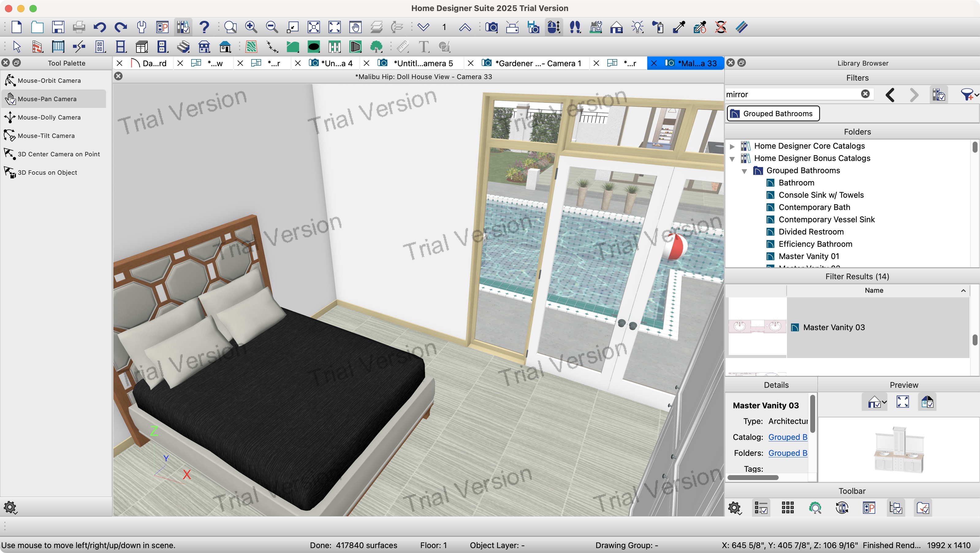Click the Undo icon
Screen dimensions: 980x553
pos(99,27)
